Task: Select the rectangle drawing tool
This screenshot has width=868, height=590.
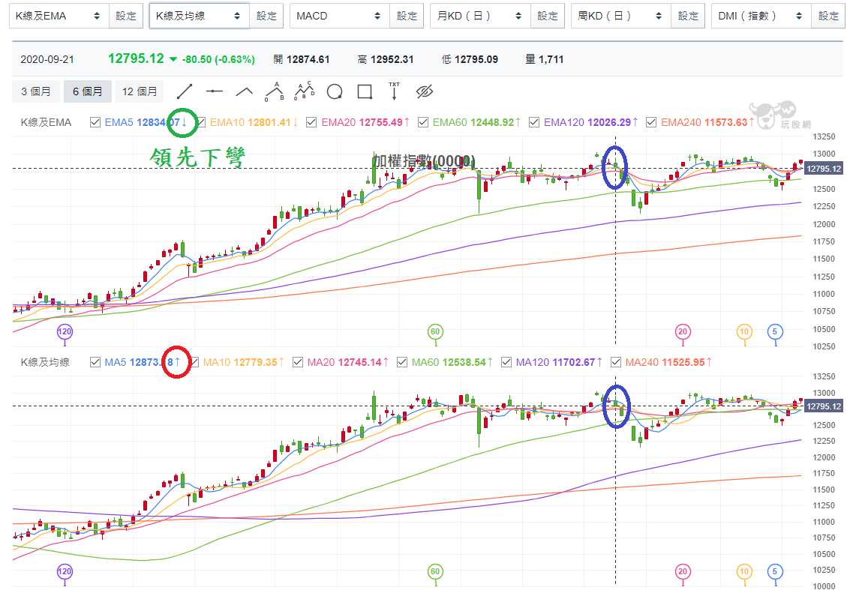Action: (x=363, y=91)
